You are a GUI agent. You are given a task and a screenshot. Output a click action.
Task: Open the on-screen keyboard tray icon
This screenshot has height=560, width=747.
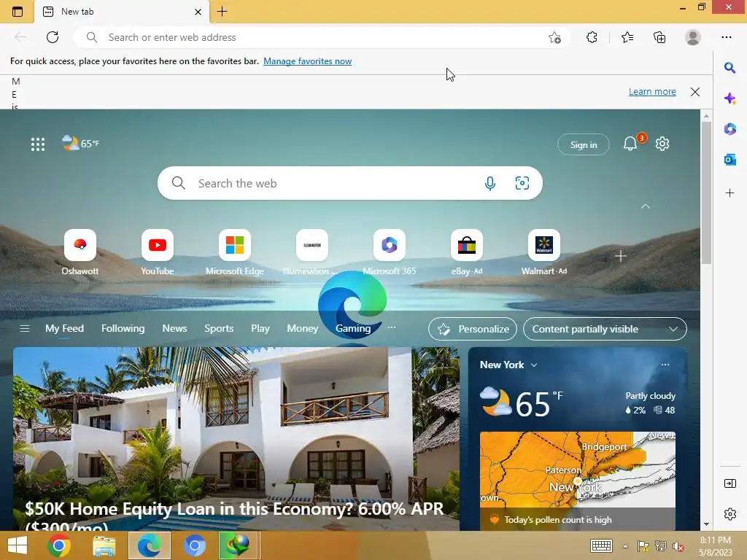tap(601, 545)
